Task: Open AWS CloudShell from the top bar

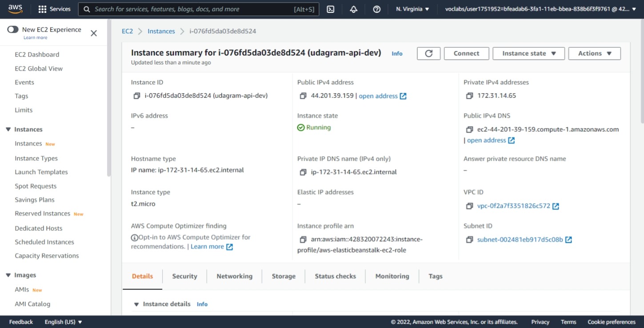Action: pyautogui.click(x=330, y=9)
